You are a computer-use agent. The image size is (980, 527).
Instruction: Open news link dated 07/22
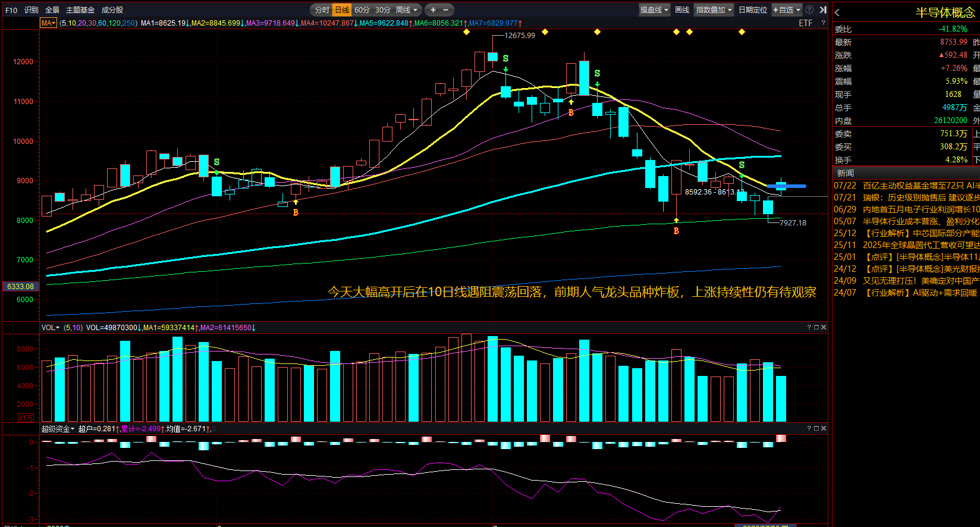906,186
